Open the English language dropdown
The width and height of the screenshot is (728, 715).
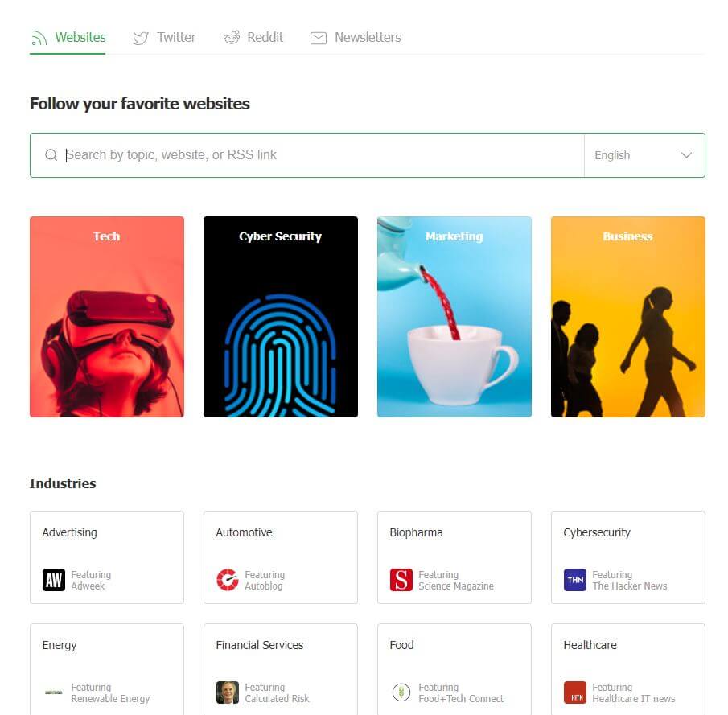tap(644, 155)
